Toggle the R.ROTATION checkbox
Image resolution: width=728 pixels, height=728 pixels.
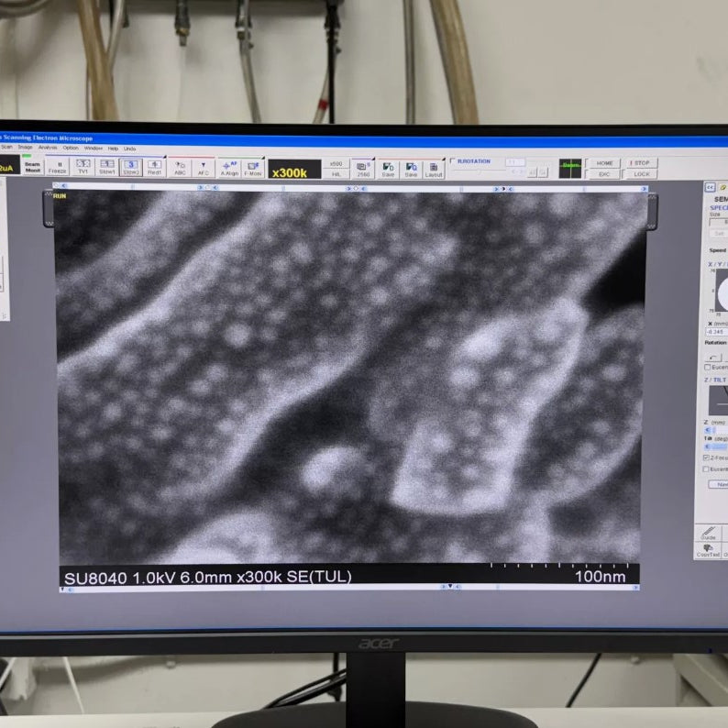(x=453, y=161)
